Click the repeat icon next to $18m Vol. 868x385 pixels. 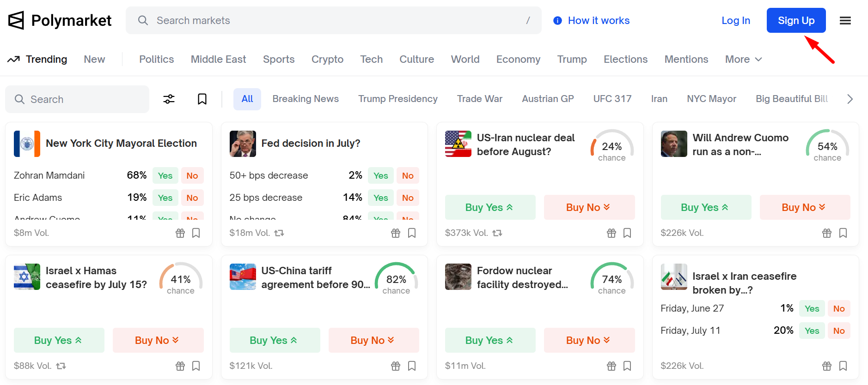[x=279, y=233]
